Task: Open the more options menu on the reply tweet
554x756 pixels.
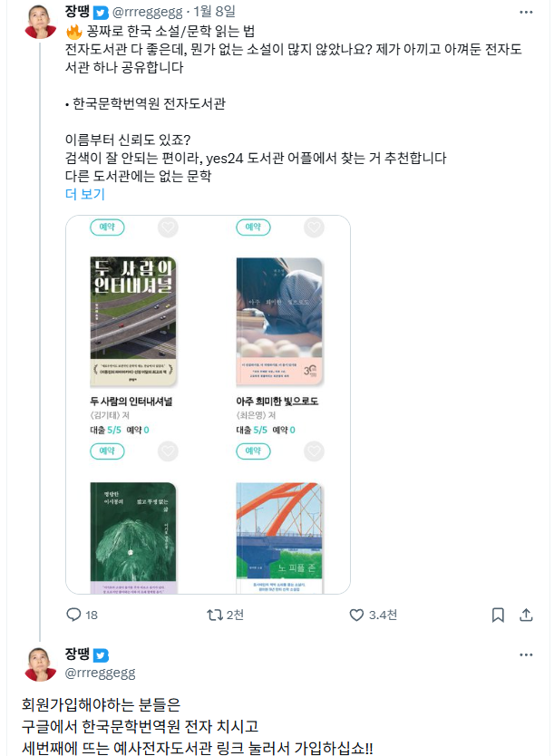Action: tap(526, 655)
